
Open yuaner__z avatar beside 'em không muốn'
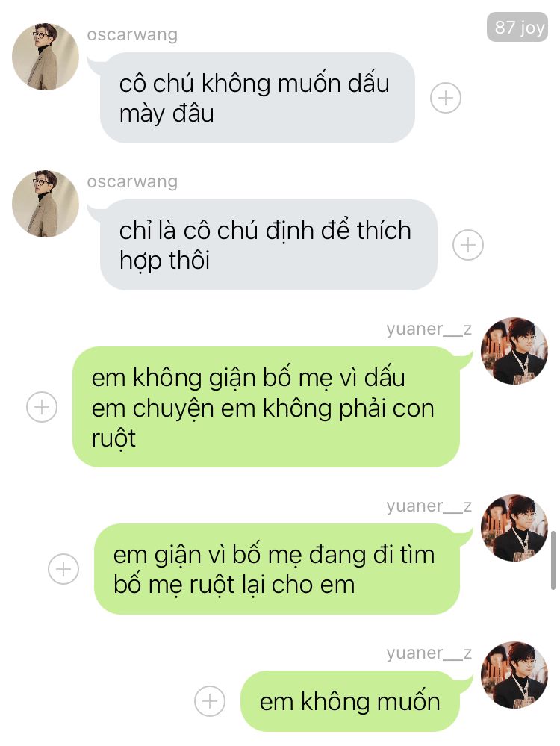514,674
